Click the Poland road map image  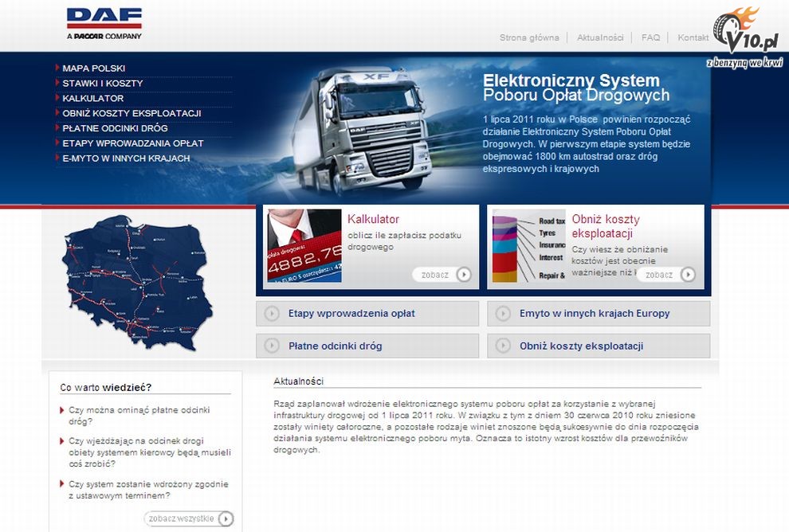(136, 283)
